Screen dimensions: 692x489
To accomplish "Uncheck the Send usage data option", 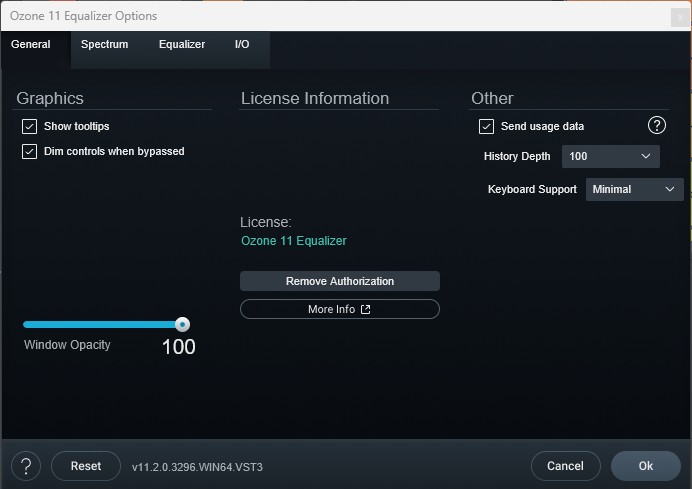I will 487,127.
